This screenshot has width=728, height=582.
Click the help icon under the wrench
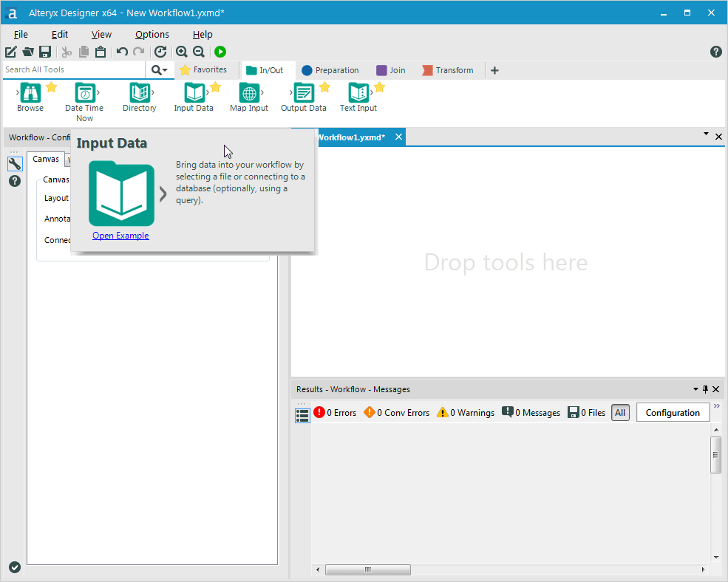[x=15, y=181]
